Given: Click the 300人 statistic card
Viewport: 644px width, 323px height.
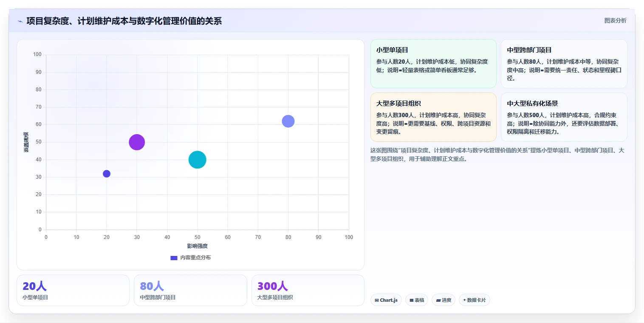Looking at the screenshot, I should [308, 290].
